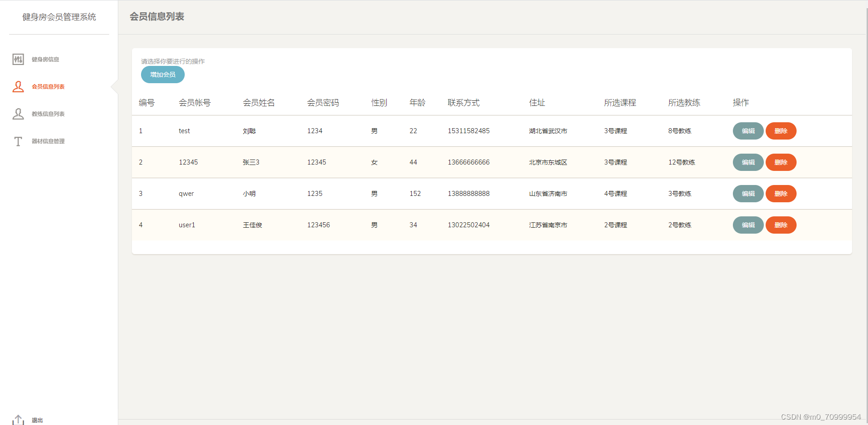The image size is (868, 425).
Task: Click the 住址 column header
Action: point(537,103)
